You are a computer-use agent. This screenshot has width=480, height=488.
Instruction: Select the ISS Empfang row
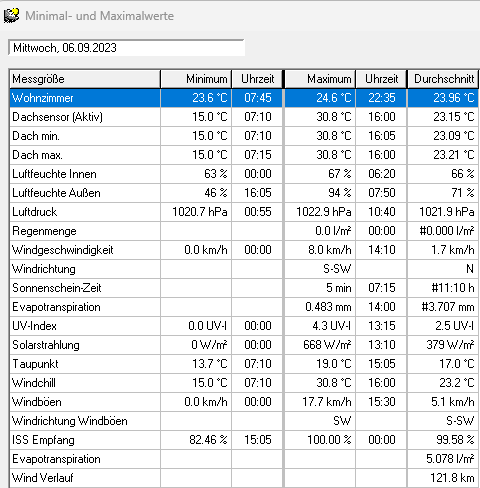(x=244, y=440)
